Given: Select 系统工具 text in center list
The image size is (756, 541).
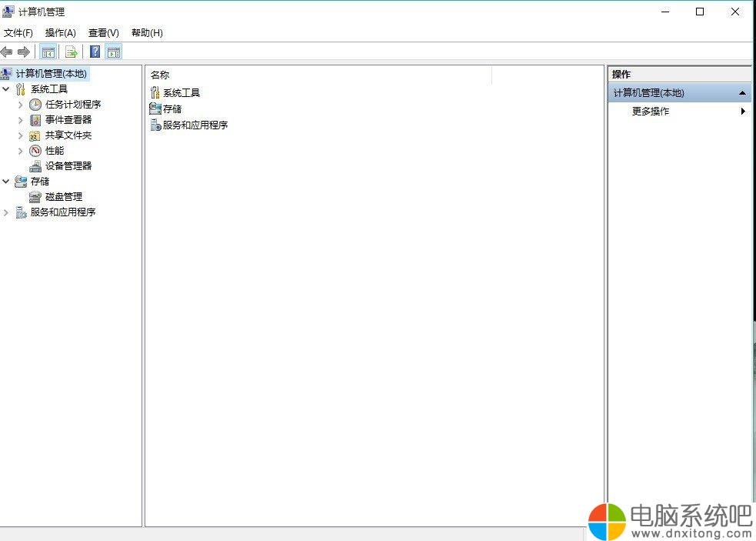Looking at the screenshot, I should pyautogui.click(x=182, y=92).
